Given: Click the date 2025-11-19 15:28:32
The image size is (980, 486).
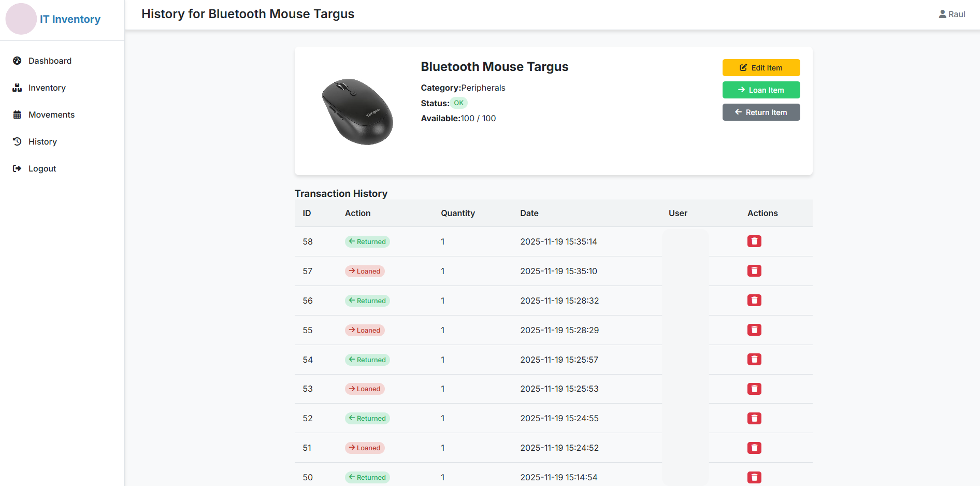Looking at the screenshot, I should [559, 301].
